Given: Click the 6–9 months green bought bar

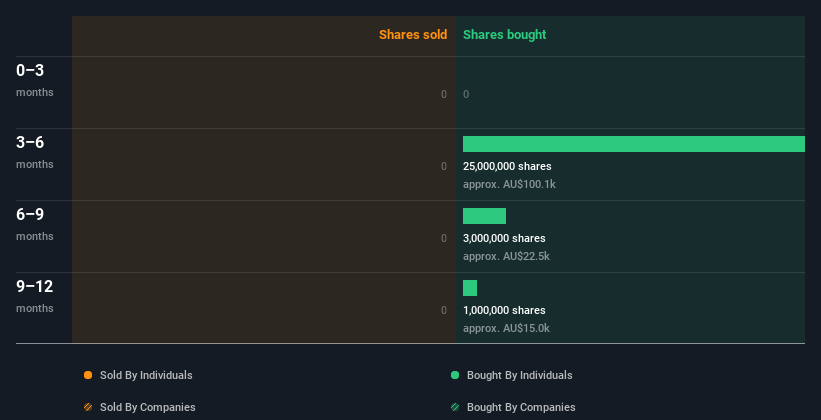Looking at the screenshot, I should (484, 216).
